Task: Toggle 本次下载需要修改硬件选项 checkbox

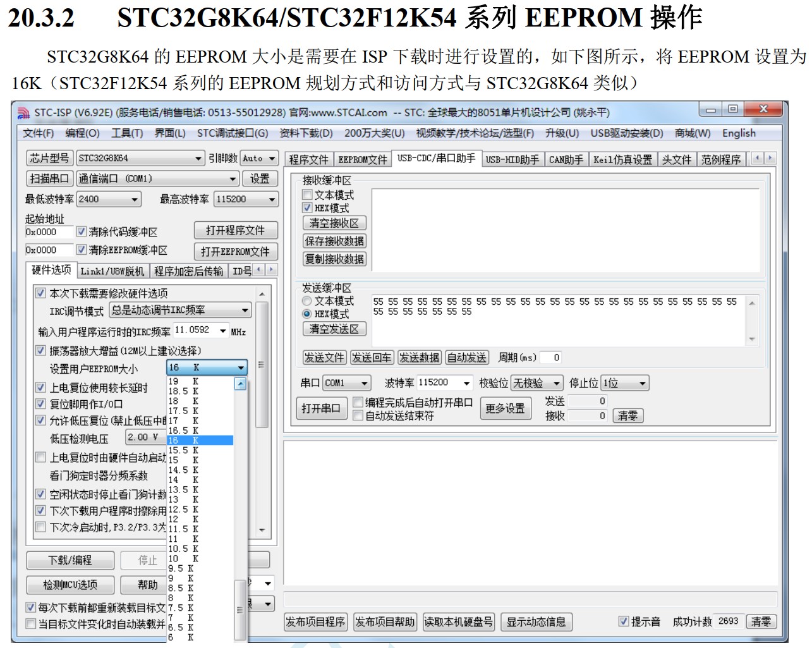Action: pos(40,293)
